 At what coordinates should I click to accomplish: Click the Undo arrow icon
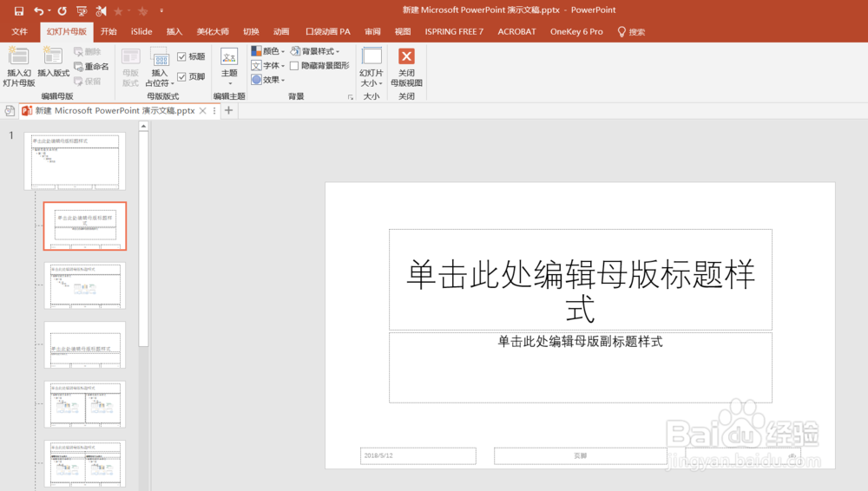(x=38, y=10)
